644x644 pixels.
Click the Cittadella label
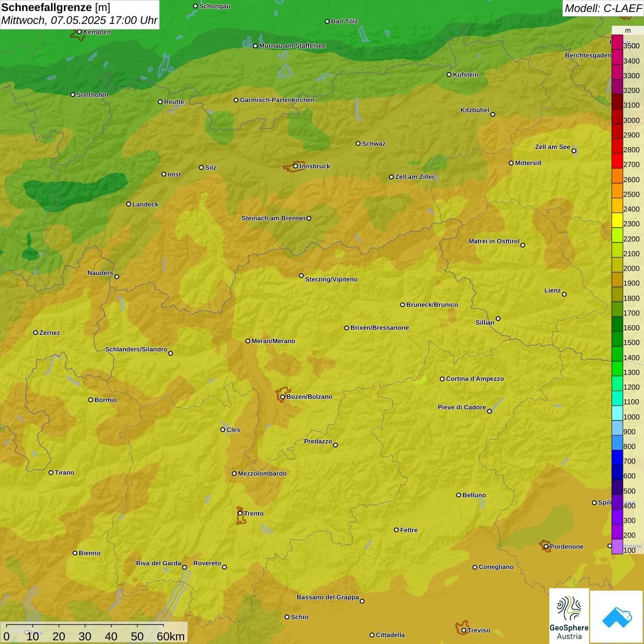click(390, 635)
